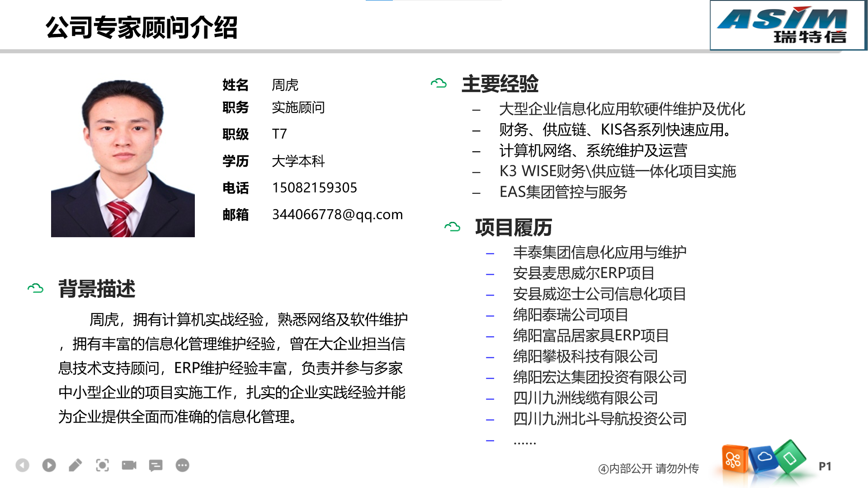Open the see-all-slides focus icon
Viewport: 868px width, 488px height.
coord(102,465)
